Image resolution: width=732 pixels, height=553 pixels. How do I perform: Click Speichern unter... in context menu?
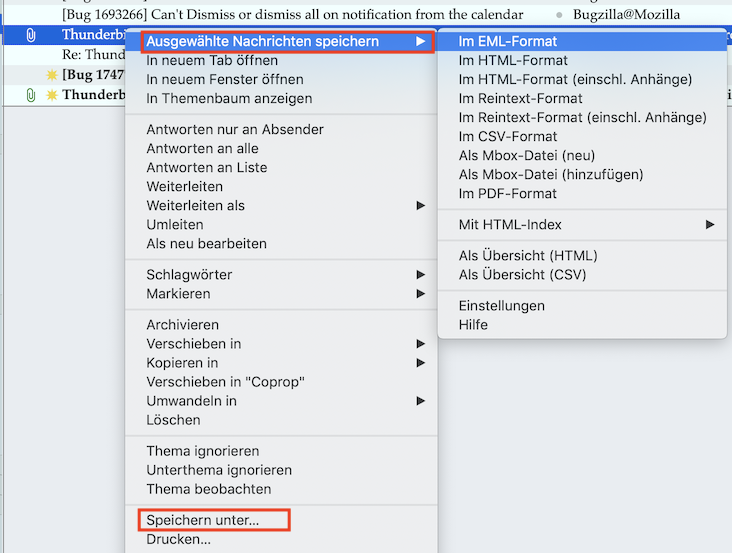click(203, 521)
